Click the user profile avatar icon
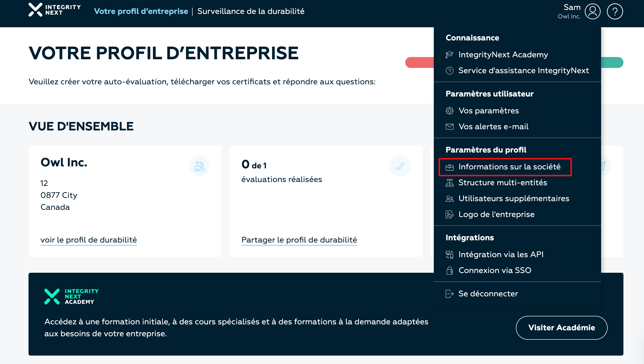The width and height of the screenshot is (644, 364). pos(592,11)
